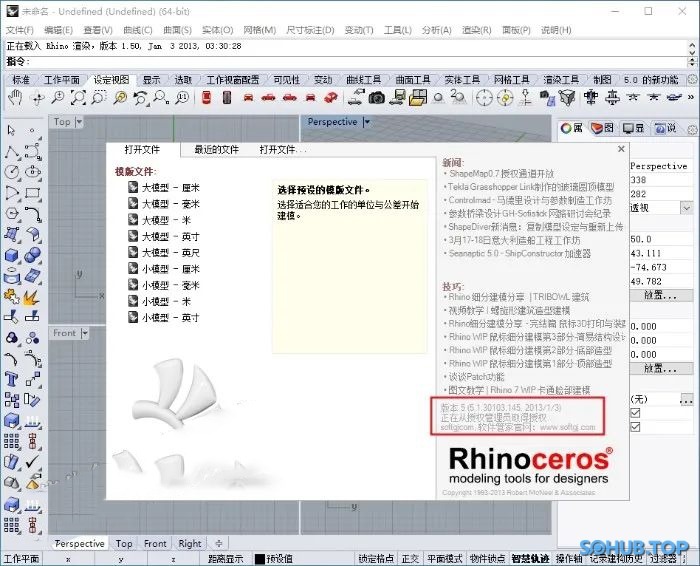Viewport: 700px width, 566px height.
Task: Click the Group overlapping circles icon
Action: pyautogui.click(x=12, y=338)
